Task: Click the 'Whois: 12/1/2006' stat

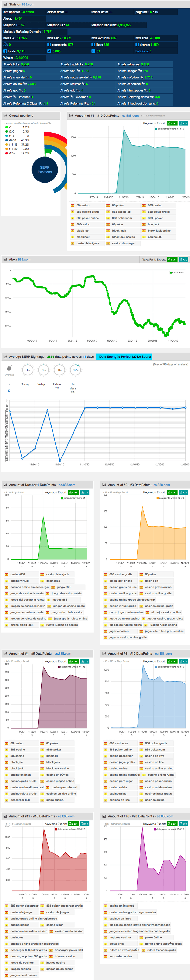Action: coord(16,58)
